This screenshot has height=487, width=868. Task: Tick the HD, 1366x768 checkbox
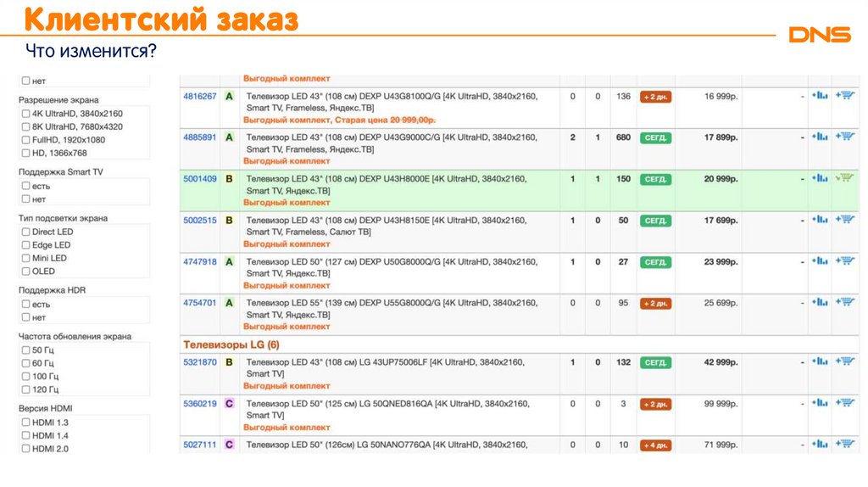point(25,153)
